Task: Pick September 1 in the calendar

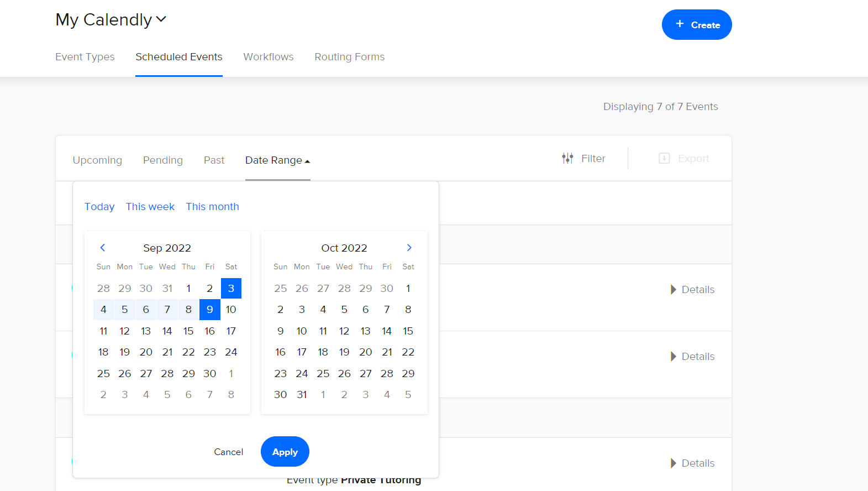Action: 188,289
